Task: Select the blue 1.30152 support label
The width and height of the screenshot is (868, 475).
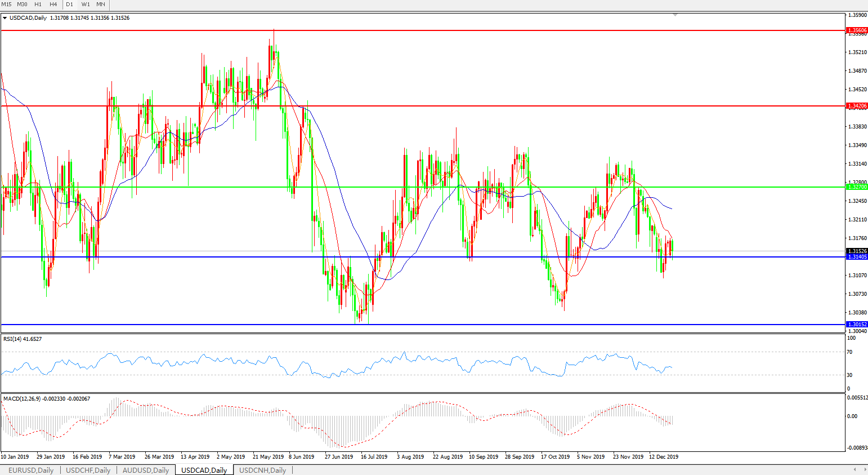Action: coord(857,325)
